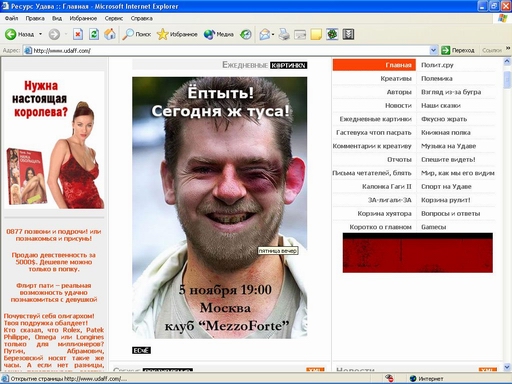Open the Файл menu
Image resolution: width=512 pixels, height=384 pixels.
11,18
